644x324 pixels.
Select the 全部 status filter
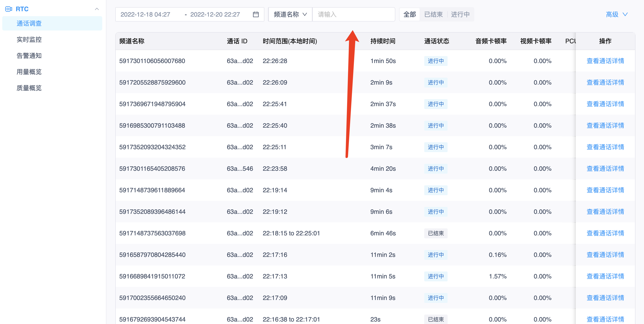(x=409, y=15)
